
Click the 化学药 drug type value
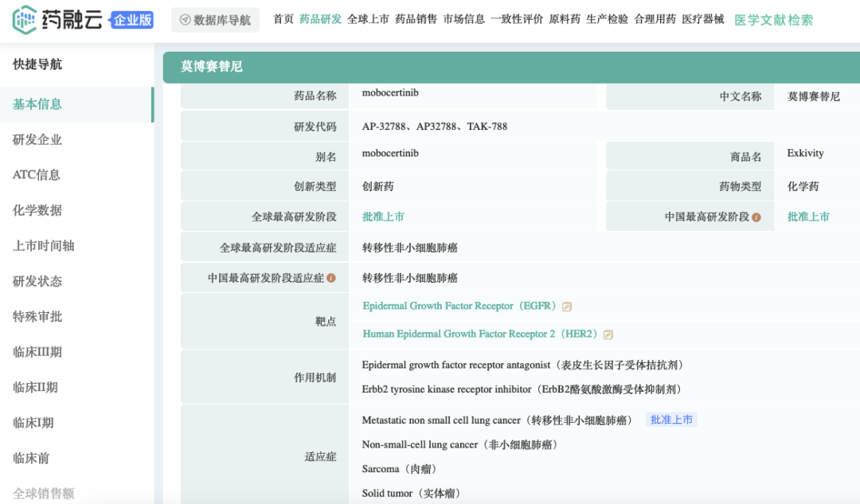[803, 186]
